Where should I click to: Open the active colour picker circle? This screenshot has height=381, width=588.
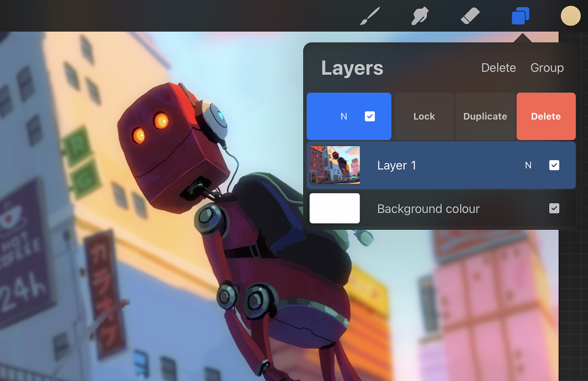[570, 16]
